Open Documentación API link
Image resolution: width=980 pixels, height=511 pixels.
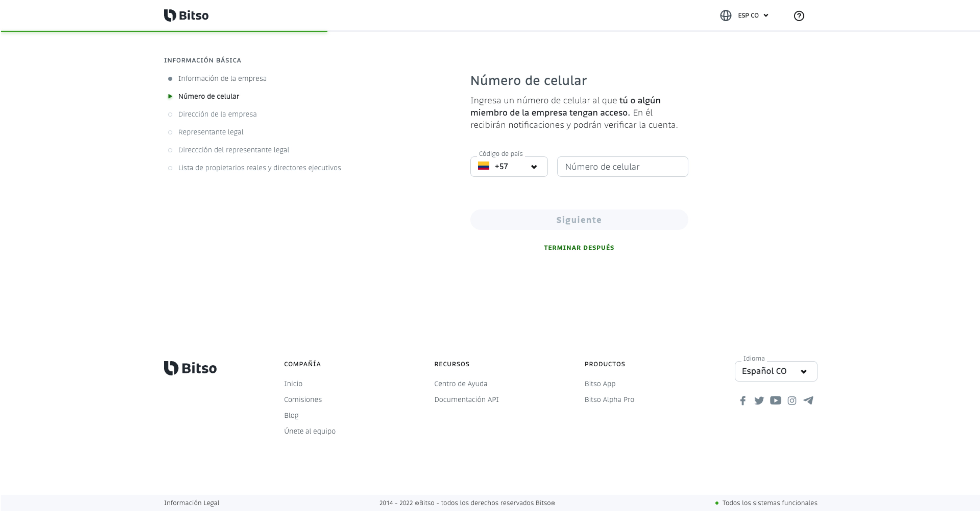tap(466, 400)
